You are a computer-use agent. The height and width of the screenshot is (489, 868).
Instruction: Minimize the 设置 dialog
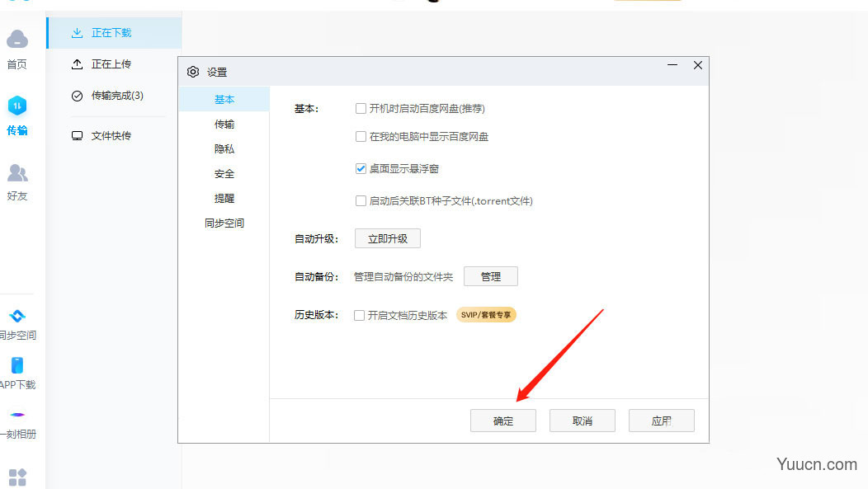(x=672, y=65)
